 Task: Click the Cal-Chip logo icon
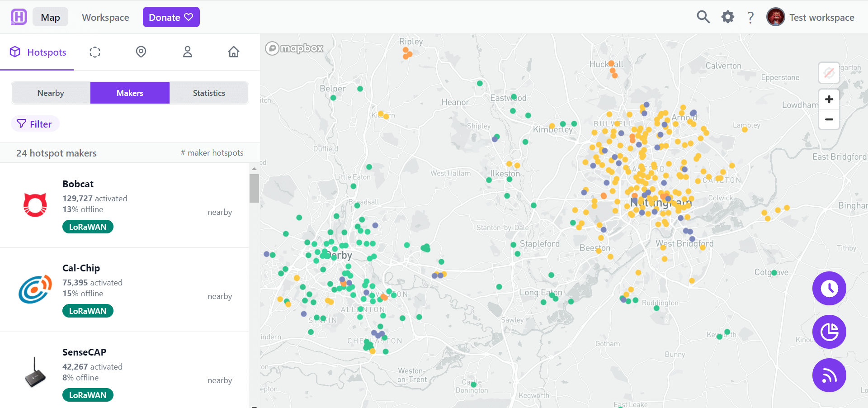click(x=35, y=289)
